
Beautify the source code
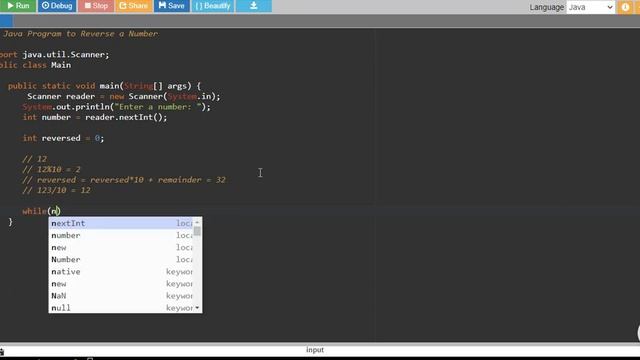click(213, 6)
